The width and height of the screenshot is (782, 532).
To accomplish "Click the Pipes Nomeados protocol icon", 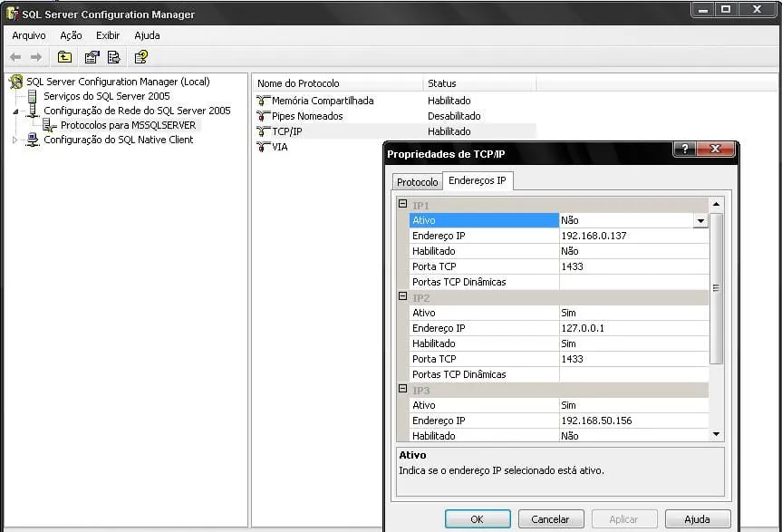I will tap(264, 116).
